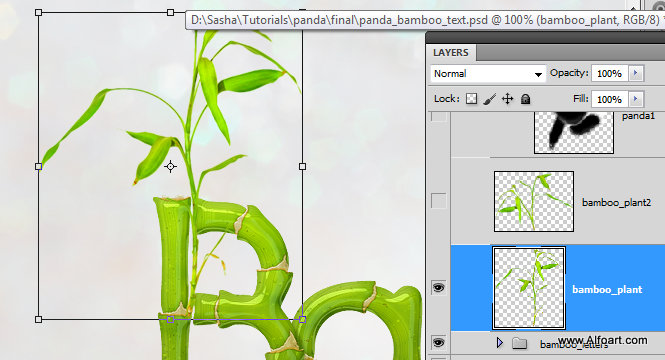Lock all padlock icon
The image size is (665, 360).
point(525,99)
